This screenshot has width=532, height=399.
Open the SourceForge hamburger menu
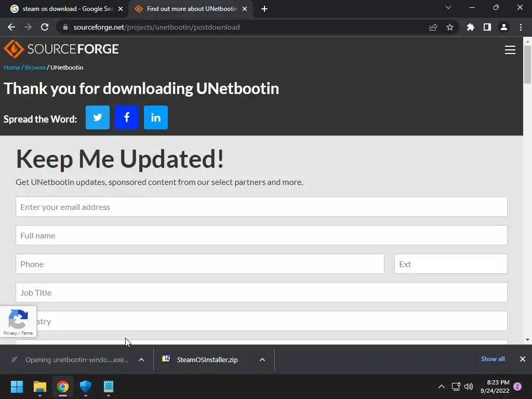pos(510,50)
